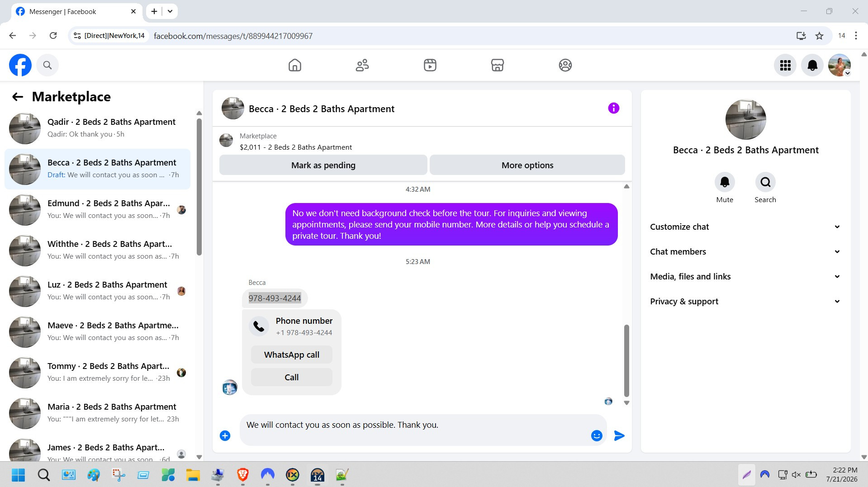Open the account profile picture menu
Screen dimensions: 868x487
click(840, 65)
